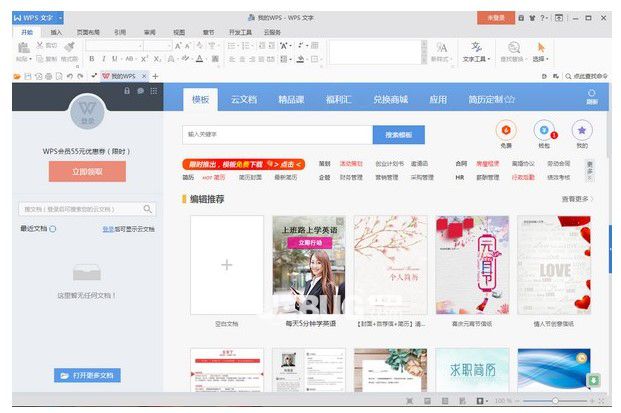This screenshot has width=621, height=413.
Task: Open the WPS 文字 application menu dropdown
Action: pyautogui.click(x=60, y=18)
